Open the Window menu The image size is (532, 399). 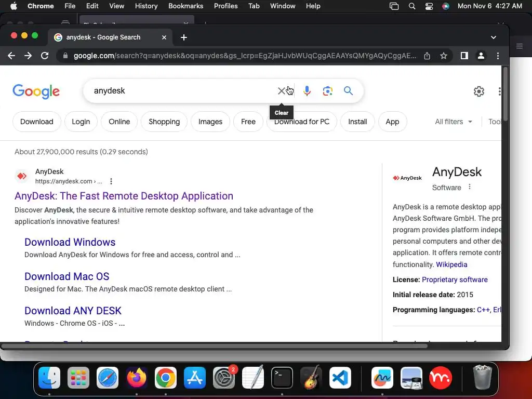click(283, 6)
